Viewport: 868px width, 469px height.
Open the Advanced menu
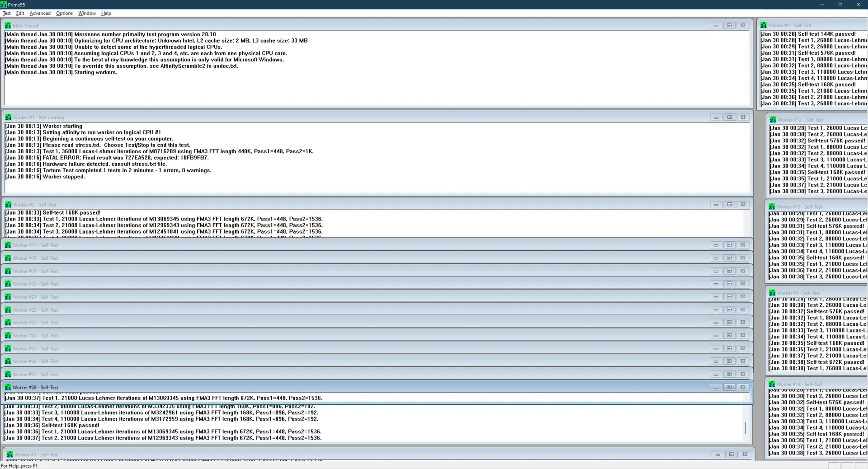tap(40, 13)
